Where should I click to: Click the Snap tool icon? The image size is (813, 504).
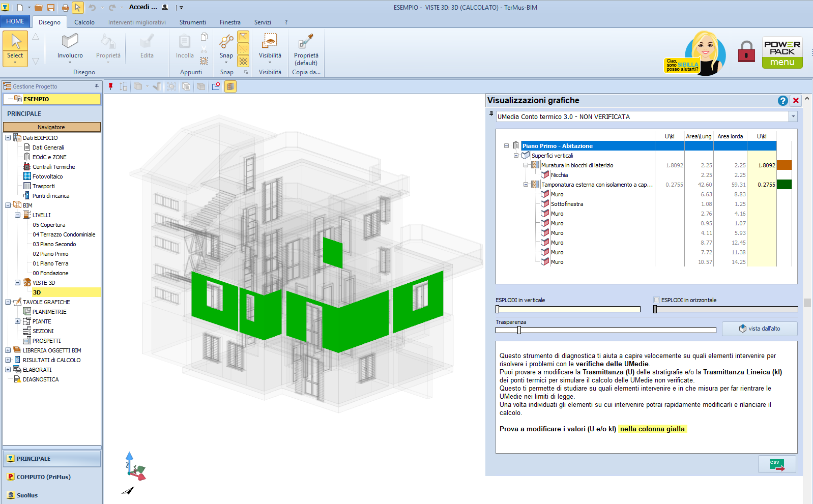(x=226, y=42)
